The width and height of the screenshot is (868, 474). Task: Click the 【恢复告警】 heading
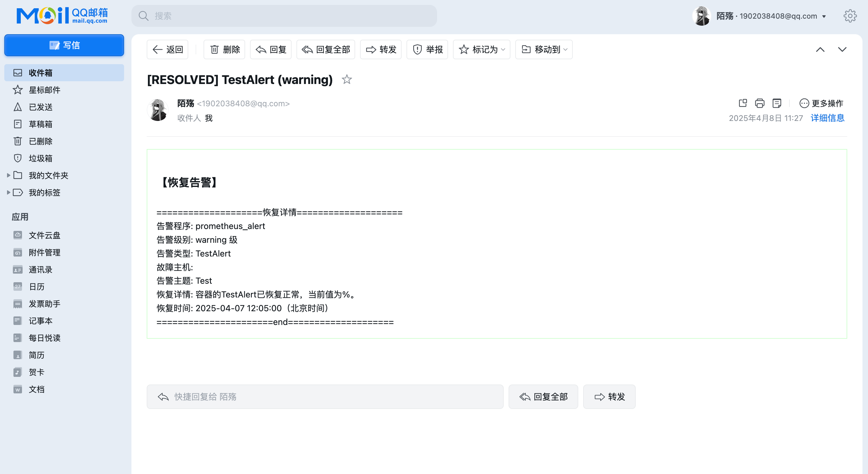(x=189, y=182)
